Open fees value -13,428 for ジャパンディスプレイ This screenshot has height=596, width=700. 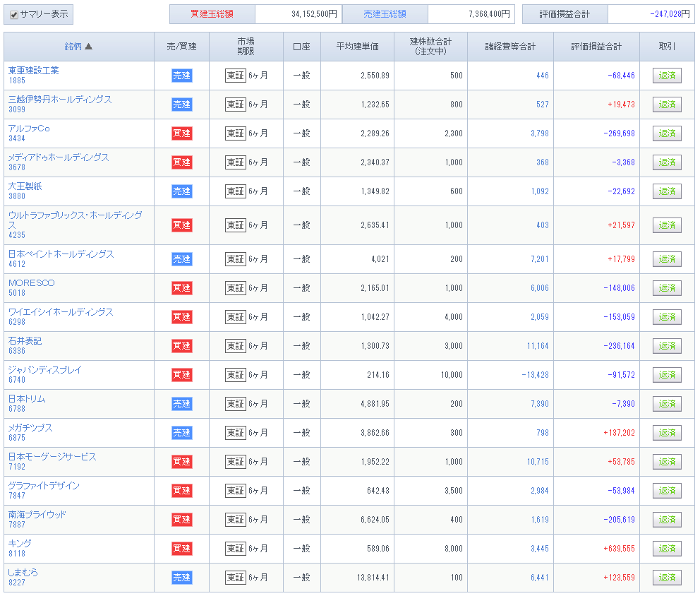click(536, 375)
